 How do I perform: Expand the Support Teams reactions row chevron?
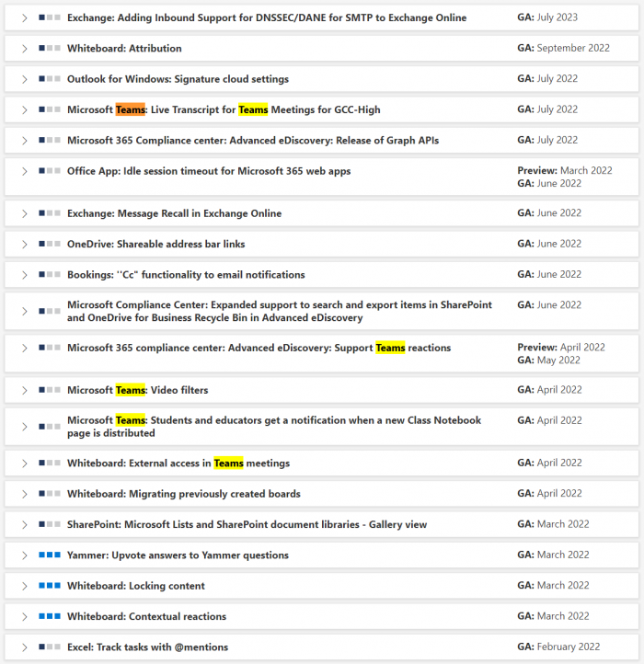pos(25,348)
